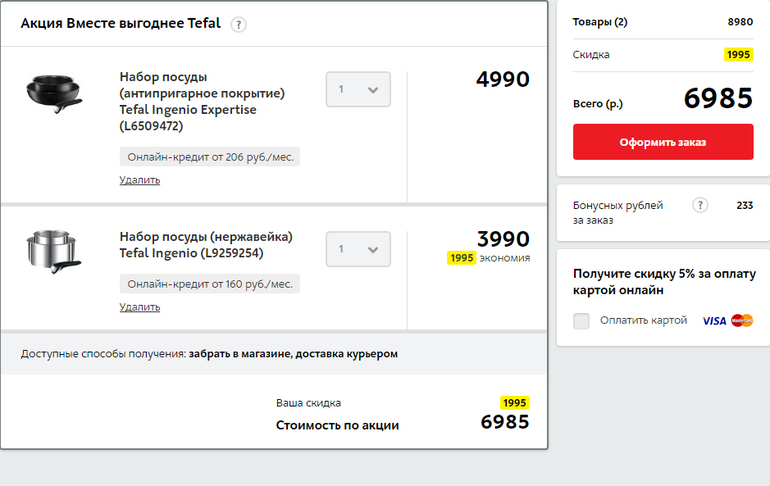Open Tefal Ingenio (L9259254) product title
The image size is (770, 486).
(205, 245)
